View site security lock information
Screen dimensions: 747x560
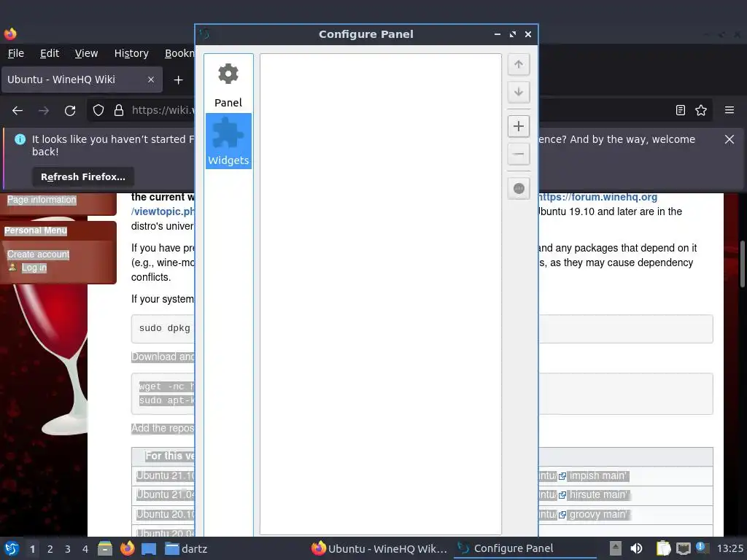(x=119, y=111)
